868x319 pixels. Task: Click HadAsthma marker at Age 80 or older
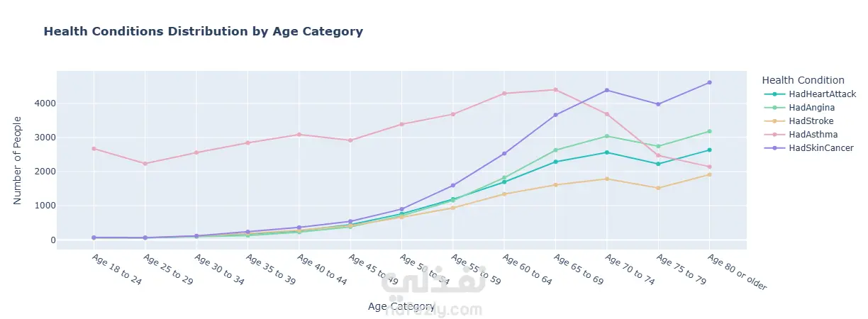(709, 167)
